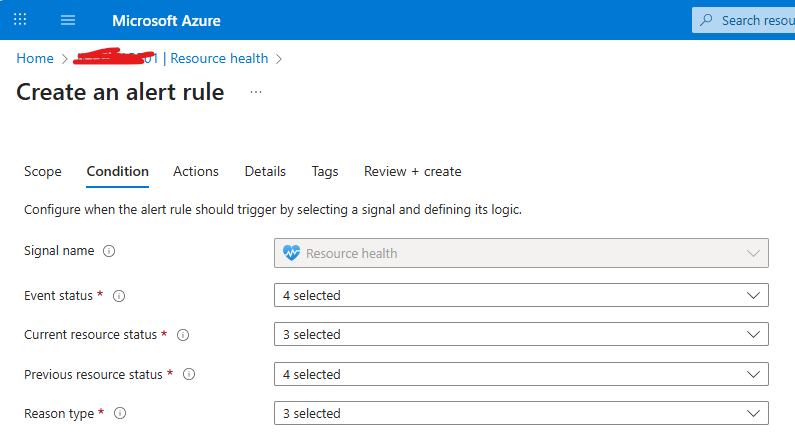The width and height of the screenshot is (795, 432).
Task: Click the Current resource status label
Action: pos(90,335)
